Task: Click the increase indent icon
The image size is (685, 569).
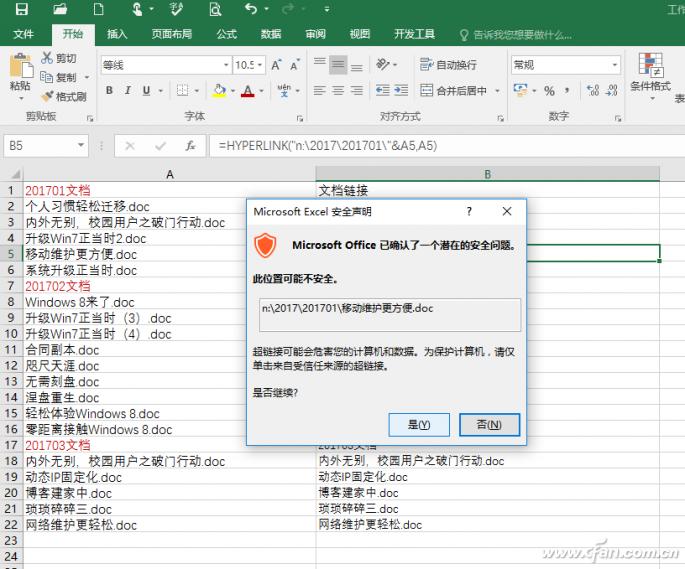Action: tap(401, 90)
